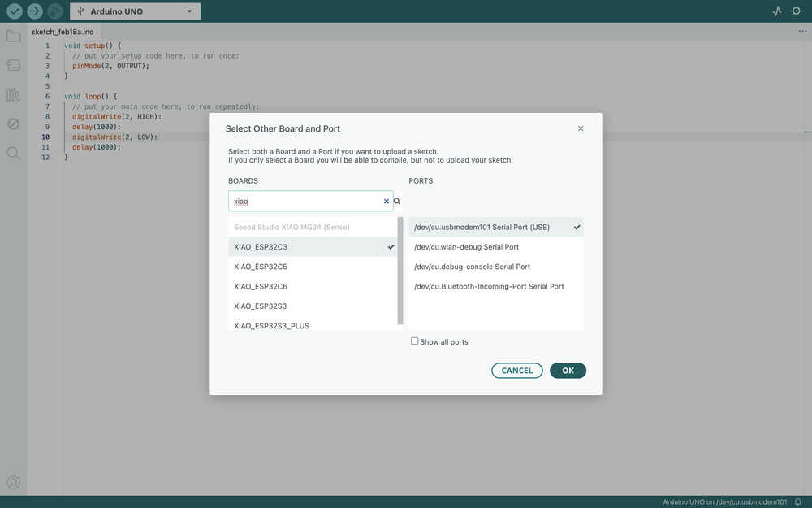
Task: Open the Serial Monitor icon
Action: pos(797,11)
